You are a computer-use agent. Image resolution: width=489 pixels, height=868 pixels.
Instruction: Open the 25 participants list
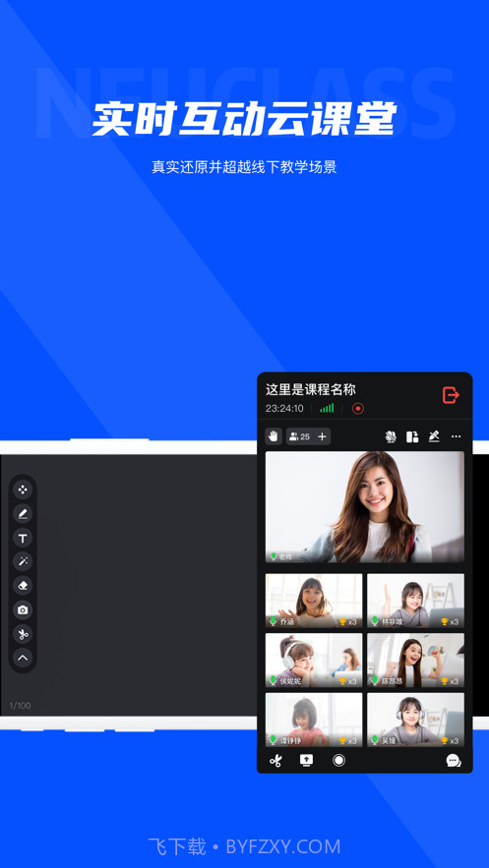(300, 436)
